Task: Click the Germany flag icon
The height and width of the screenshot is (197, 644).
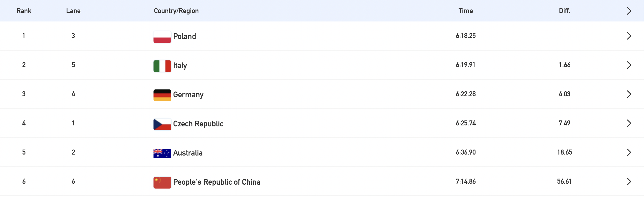Action: [x=162, y=95]
